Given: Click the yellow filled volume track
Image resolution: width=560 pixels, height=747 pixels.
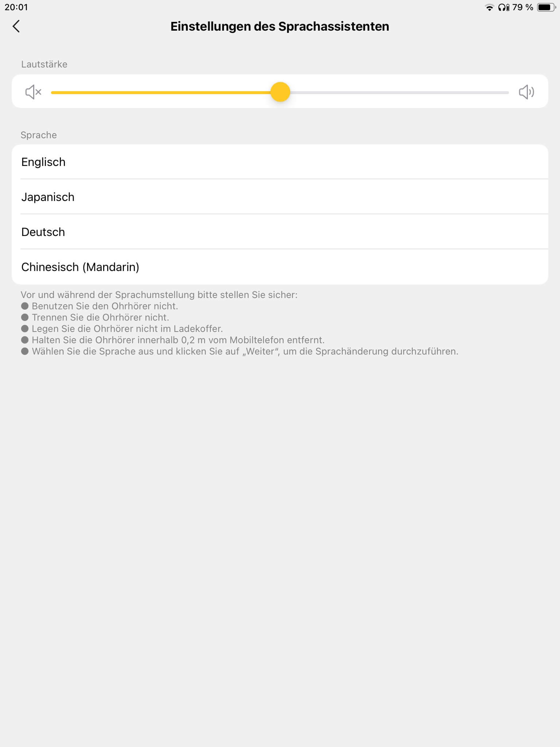Looking at the screenshot, I should [160, 93].
